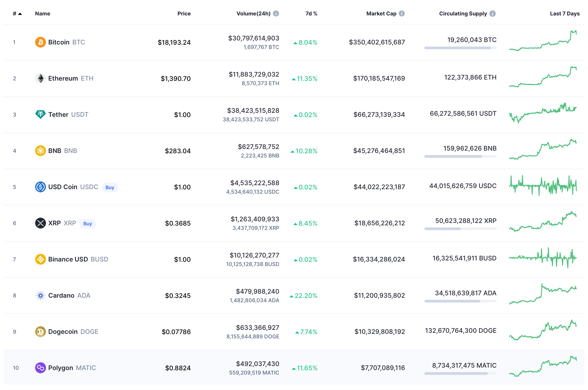Image resolution: width=588 pixels, height=390 pixels.
Task: Click the Last 7 Days column header
Action: click(565, 14)
